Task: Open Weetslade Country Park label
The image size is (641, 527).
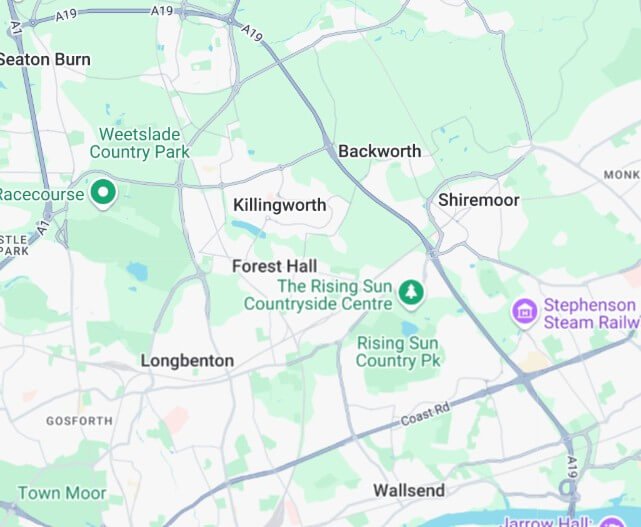Action: 139,143
